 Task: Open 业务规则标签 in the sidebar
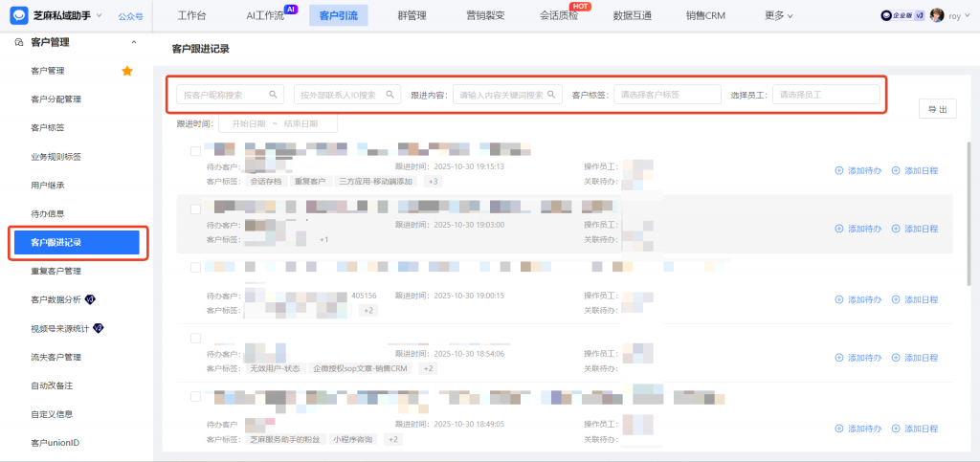56,157
